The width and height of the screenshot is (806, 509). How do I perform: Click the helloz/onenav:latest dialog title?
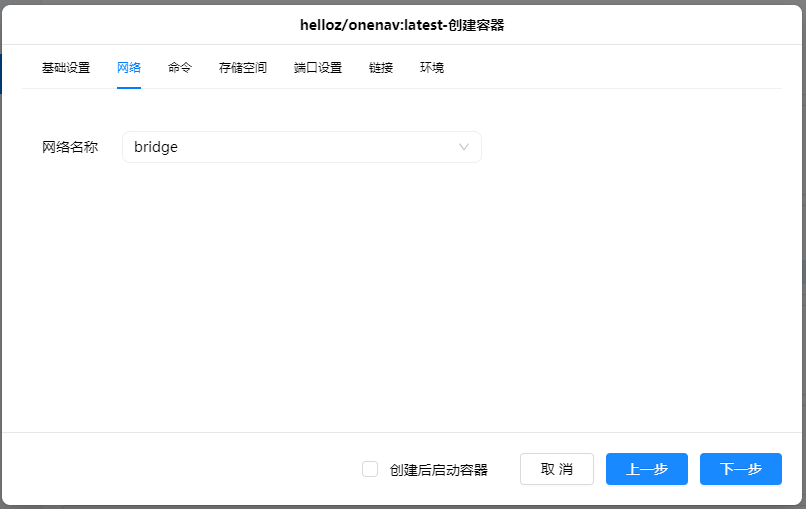click(x=402, y=24)
